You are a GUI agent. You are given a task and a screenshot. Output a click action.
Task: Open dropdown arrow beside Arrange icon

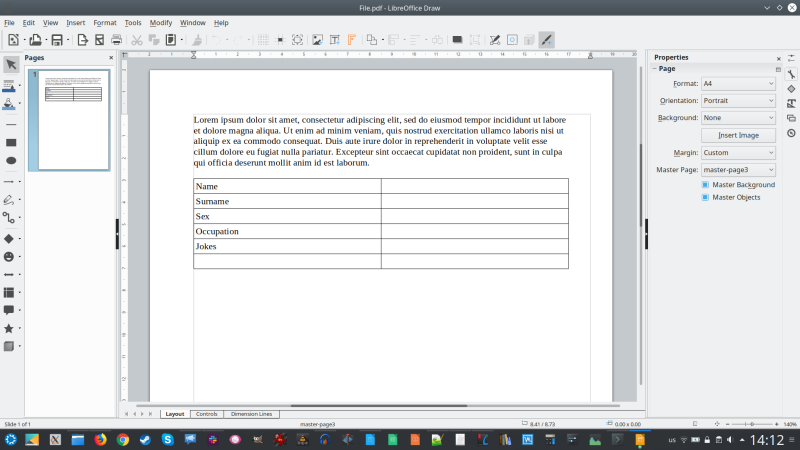tap(383, 40)
